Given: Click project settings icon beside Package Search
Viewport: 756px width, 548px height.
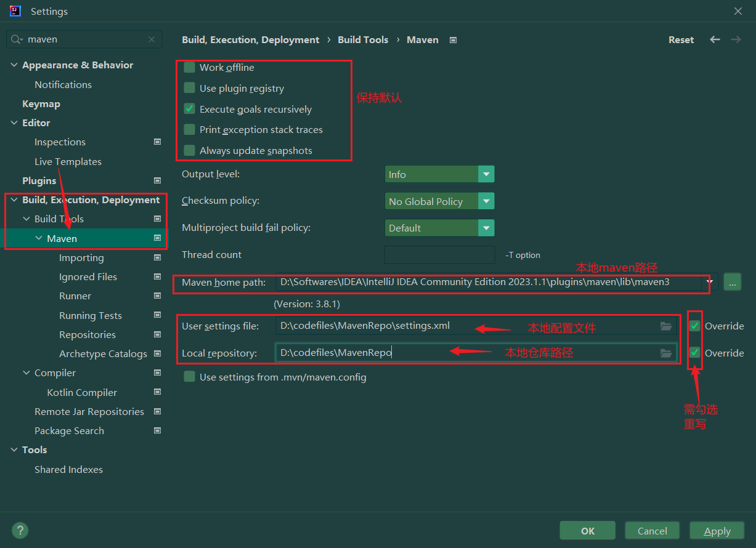Looking at the screenshot, I should (157, 430).
